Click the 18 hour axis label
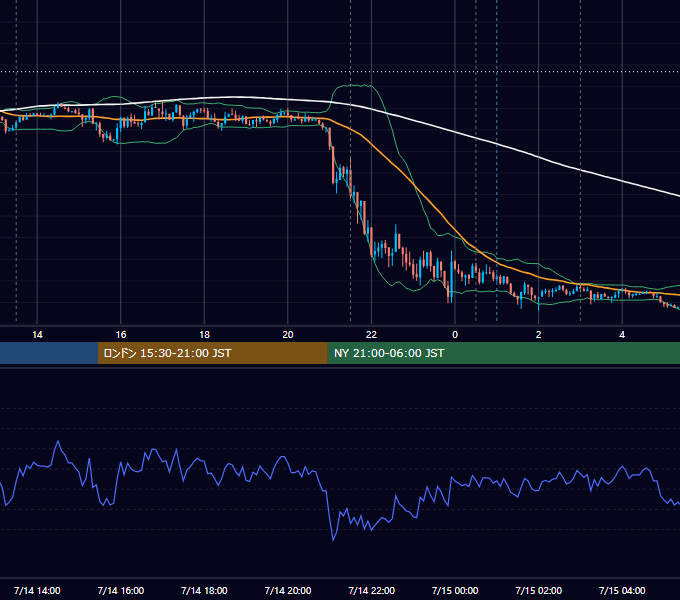The image size is (680, 600). [204, 335]
